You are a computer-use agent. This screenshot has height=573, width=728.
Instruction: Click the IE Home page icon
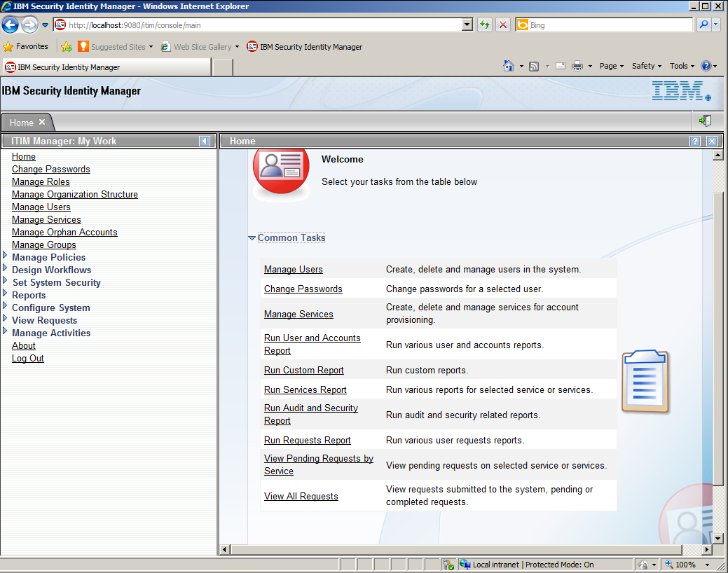click(x=509, y=66)
